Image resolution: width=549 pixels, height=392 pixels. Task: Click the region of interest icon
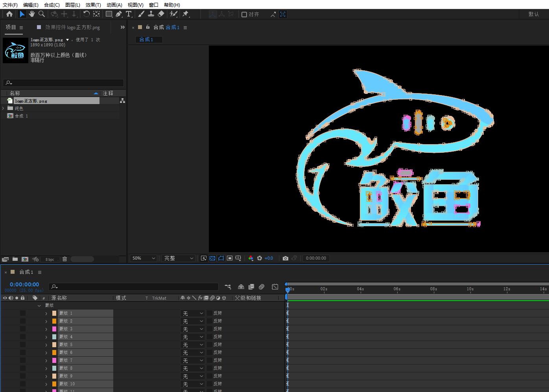230,258
